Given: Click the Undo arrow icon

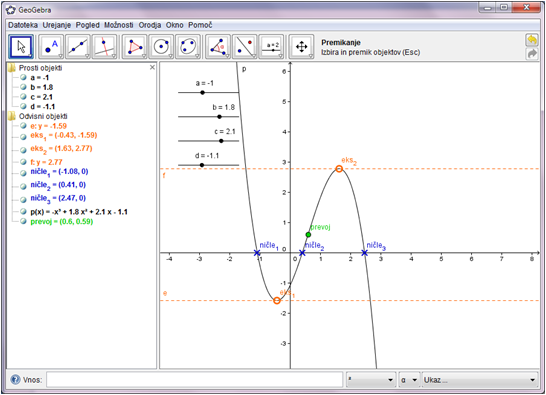Looking at the screenshot, I should point(532,40).
